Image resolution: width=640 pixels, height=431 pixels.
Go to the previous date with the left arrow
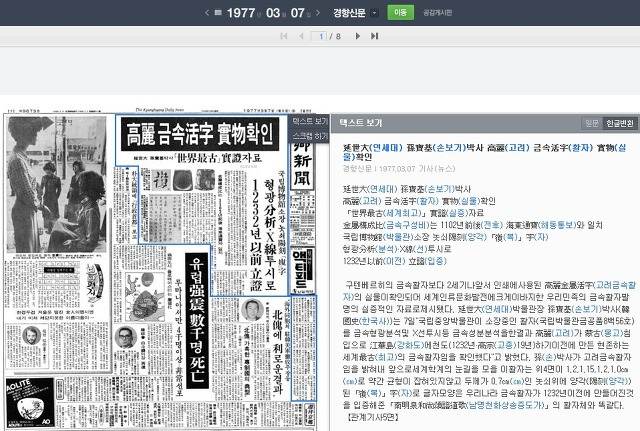pos(207,13)
